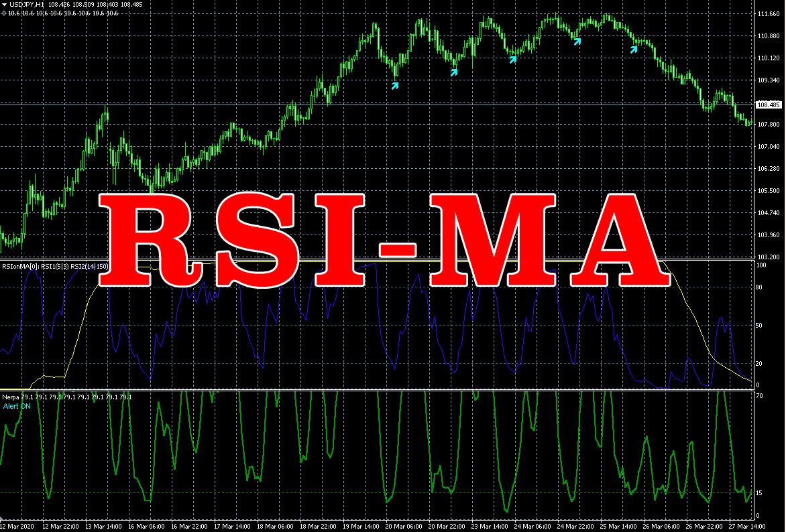The width and height of the screenshot is (786, 532).
Task: Click the 25 Mar 14:00 time label
Action: 618,526
